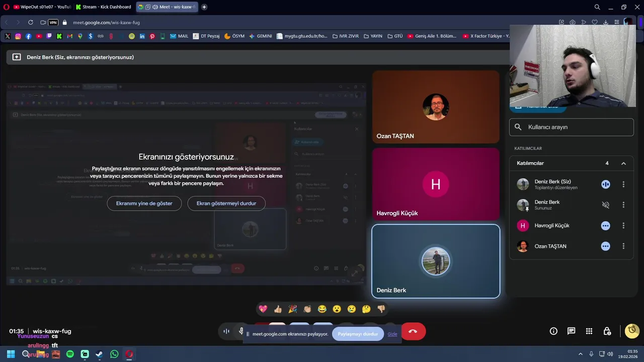Open Steam from the taskbar
This screenshot has height=362, width=644.
click(100, 354)
